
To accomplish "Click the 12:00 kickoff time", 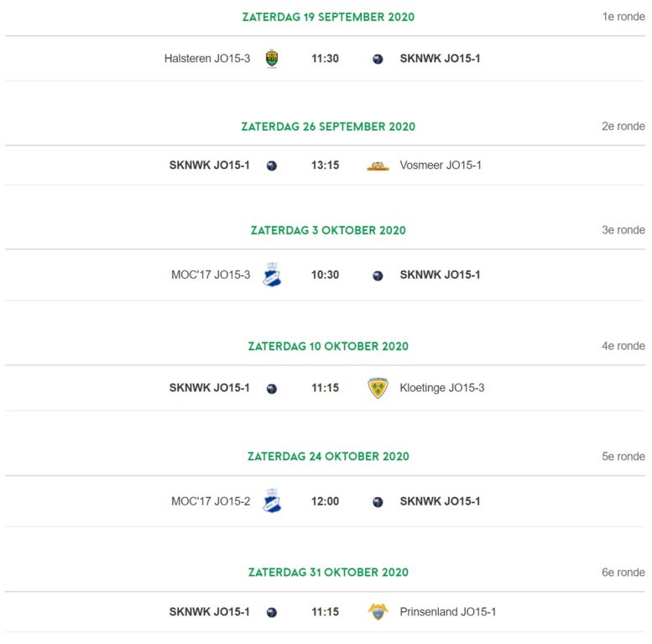I will (326, 501).
